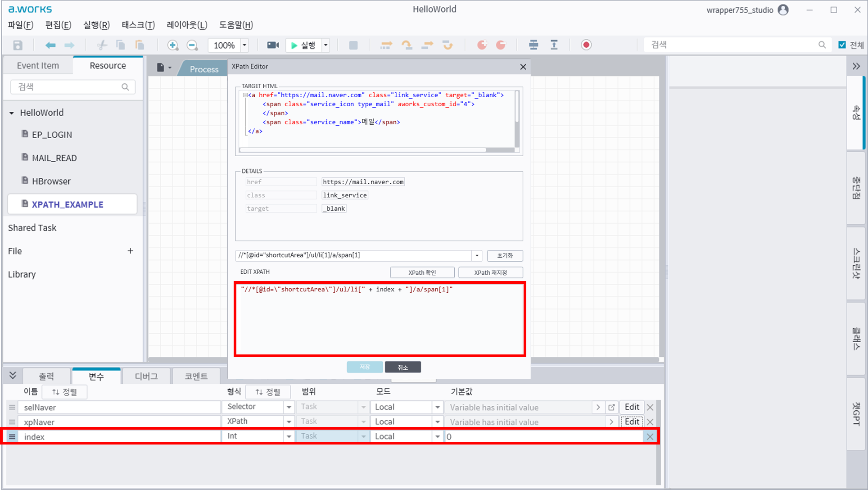
Task: Switch to the 디버그 tab
Action: tap(146, 377)
